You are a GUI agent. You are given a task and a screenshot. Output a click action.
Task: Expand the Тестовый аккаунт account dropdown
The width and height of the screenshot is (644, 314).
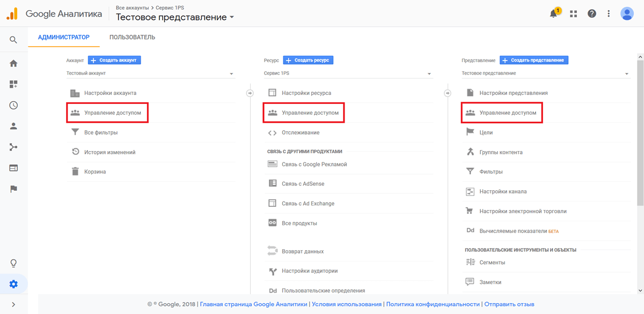click(151, 73)
